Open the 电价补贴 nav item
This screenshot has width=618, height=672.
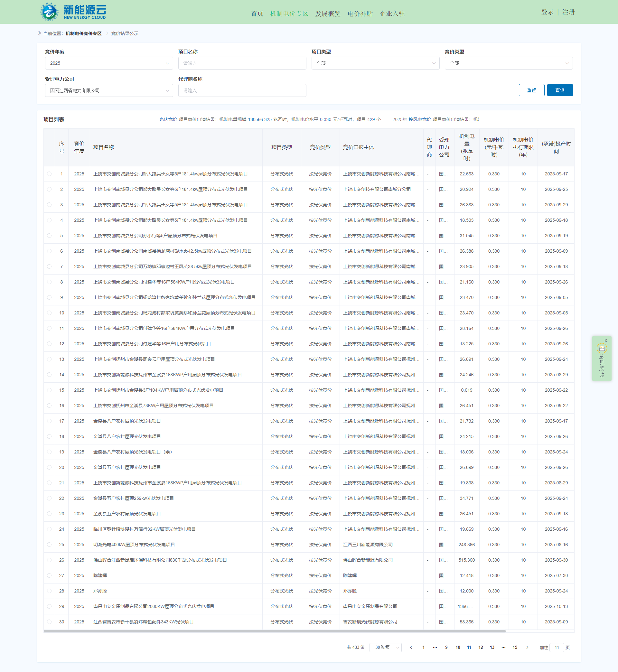point(360,14)
